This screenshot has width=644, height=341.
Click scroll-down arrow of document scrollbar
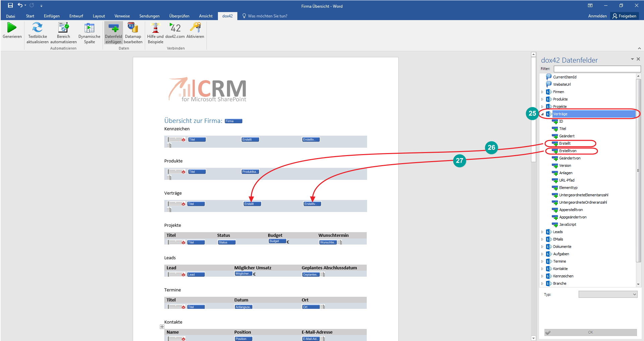tap(533, 338)
